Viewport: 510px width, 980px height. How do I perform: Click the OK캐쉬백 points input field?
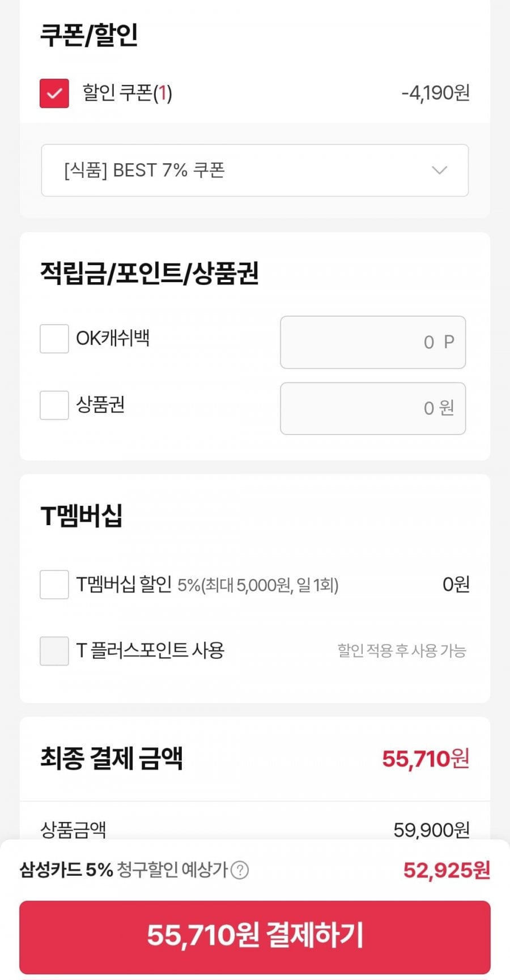(373, 342)
